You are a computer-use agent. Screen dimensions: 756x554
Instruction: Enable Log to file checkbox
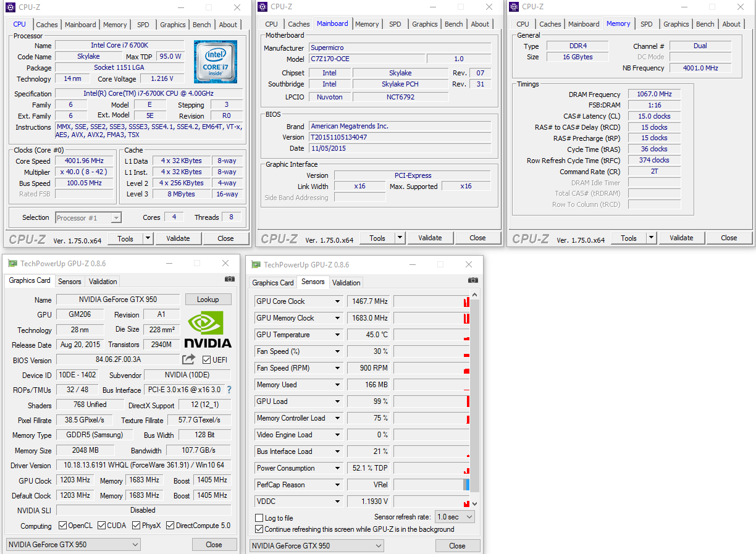(259, 518)
